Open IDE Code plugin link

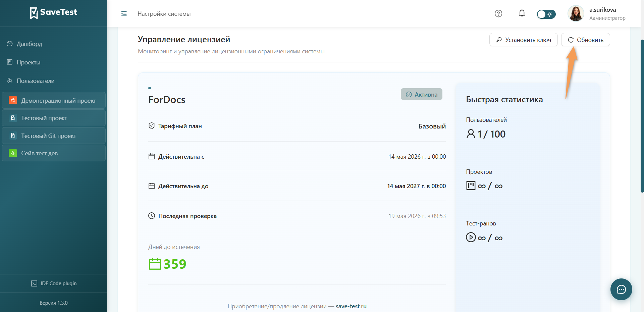click(54, 283)
